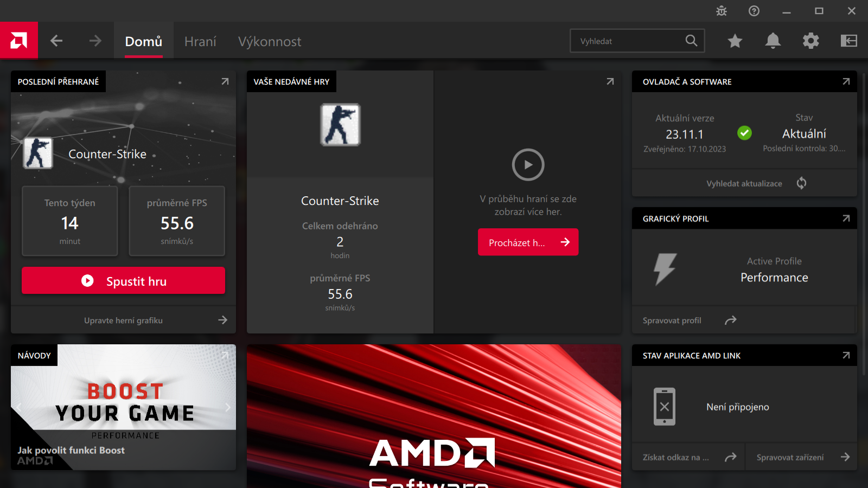This screenshot has height=488, width=868.
Task: Open Spravovat zařízení
Action: [790, 458]
